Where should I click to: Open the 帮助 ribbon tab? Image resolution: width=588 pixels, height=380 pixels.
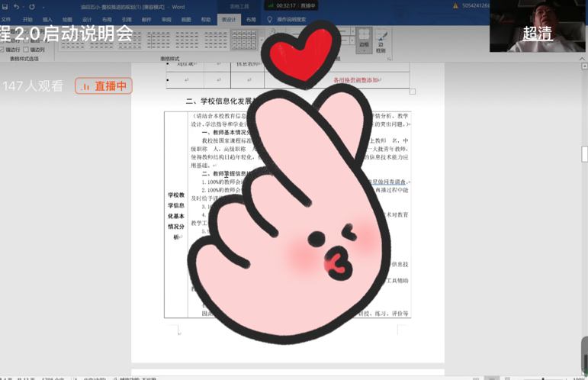[206, 20]
